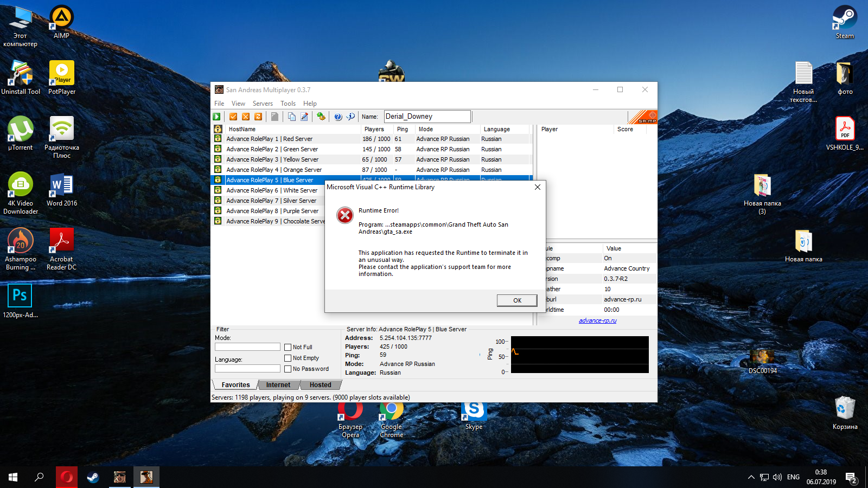Click the Language filter input field
This screenshot has height=488, width=868.
click(247, 369)
